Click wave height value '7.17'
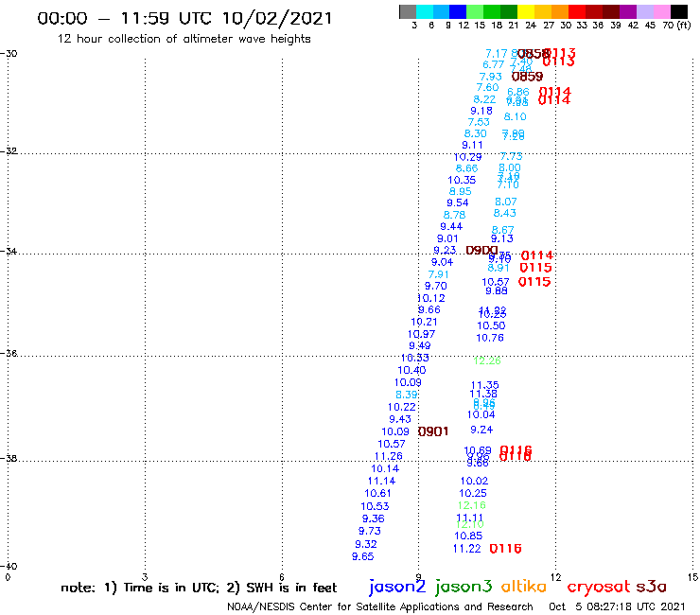 (x=497, y=54)
